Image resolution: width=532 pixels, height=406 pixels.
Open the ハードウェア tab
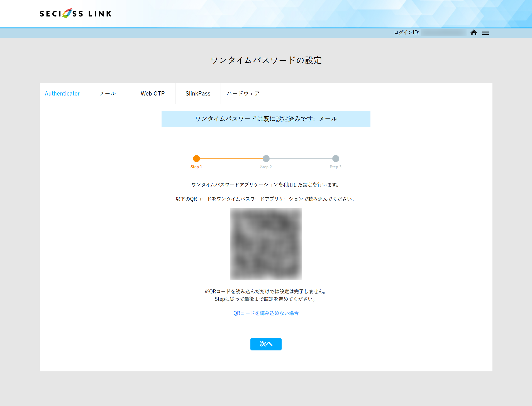point(243,94)
